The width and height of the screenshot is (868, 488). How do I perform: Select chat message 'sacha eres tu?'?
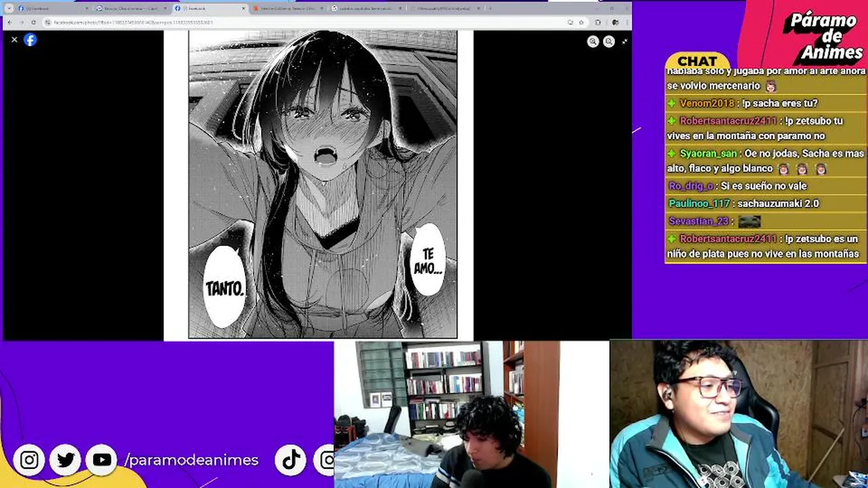pos(780,103)
